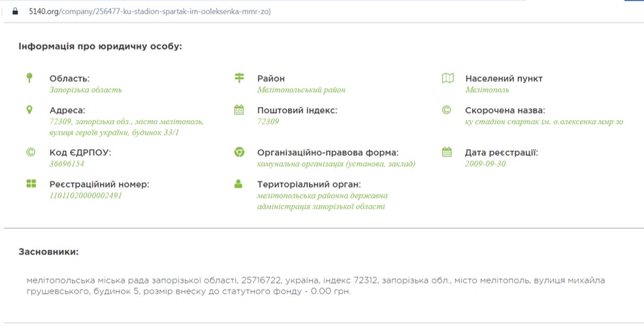Click the copyright icon beside Скорочена назва

click(447, 110)
